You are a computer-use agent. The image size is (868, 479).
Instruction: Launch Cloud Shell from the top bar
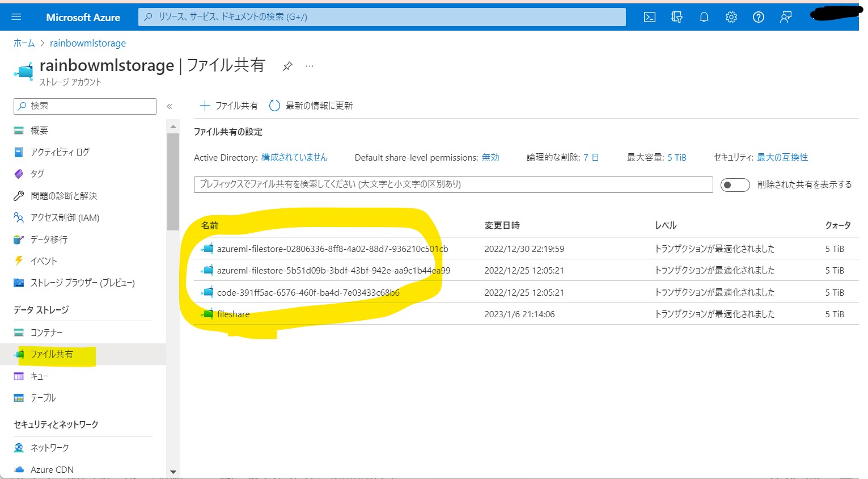pos(650,17)
